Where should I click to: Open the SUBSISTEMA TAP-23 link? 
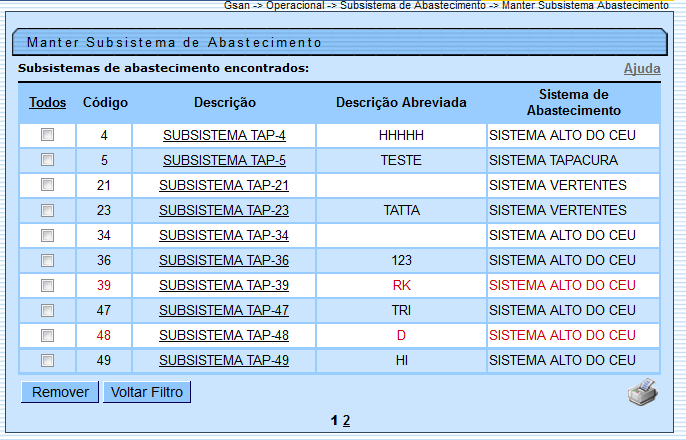(x=224, y=210)
